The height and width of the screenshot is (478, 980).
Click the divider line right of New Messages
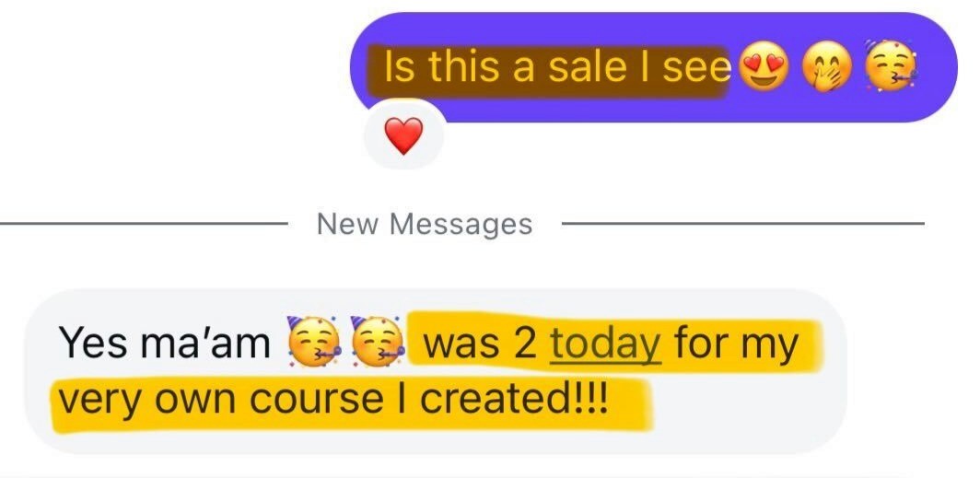click(742, 223)
